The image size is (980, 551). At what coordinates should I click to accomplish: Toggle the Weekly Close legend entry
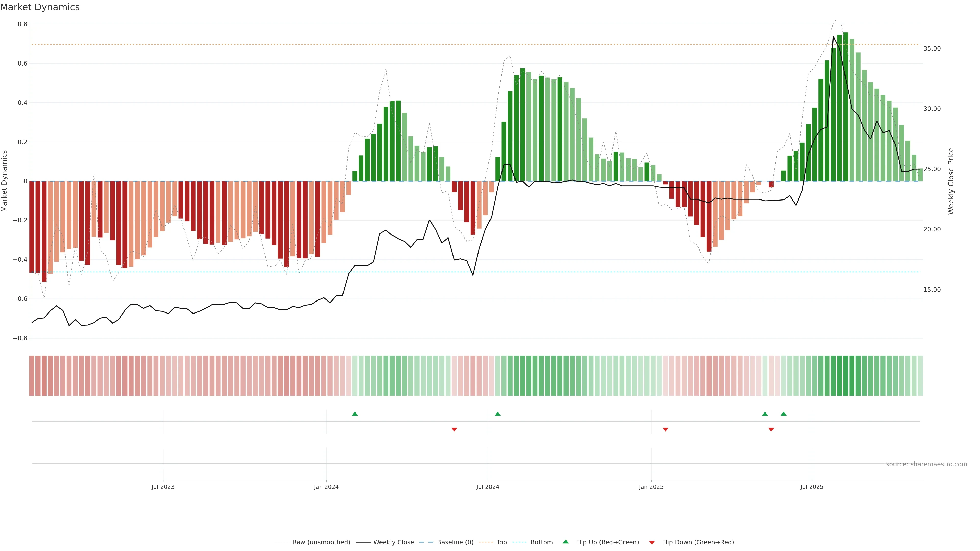[393, 542]
